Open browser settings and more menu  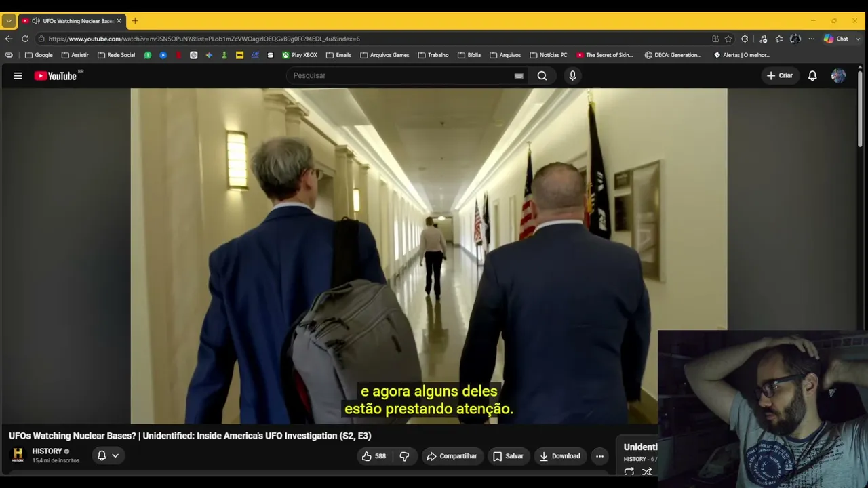[x=811, y=39]
